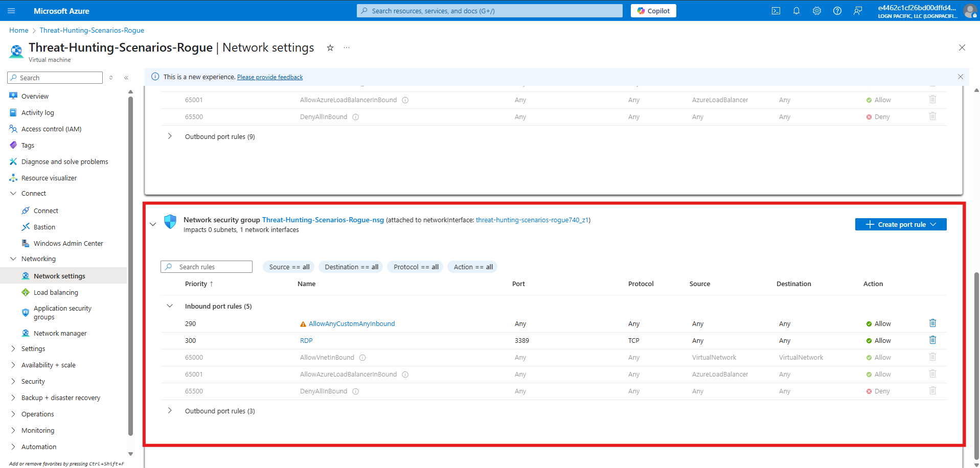Image resolution: width=980 pixels, height=468 pixels.
Task: Open the Azure portal hamburger menu
Action: pyautogui.click(x=11, y=11)
